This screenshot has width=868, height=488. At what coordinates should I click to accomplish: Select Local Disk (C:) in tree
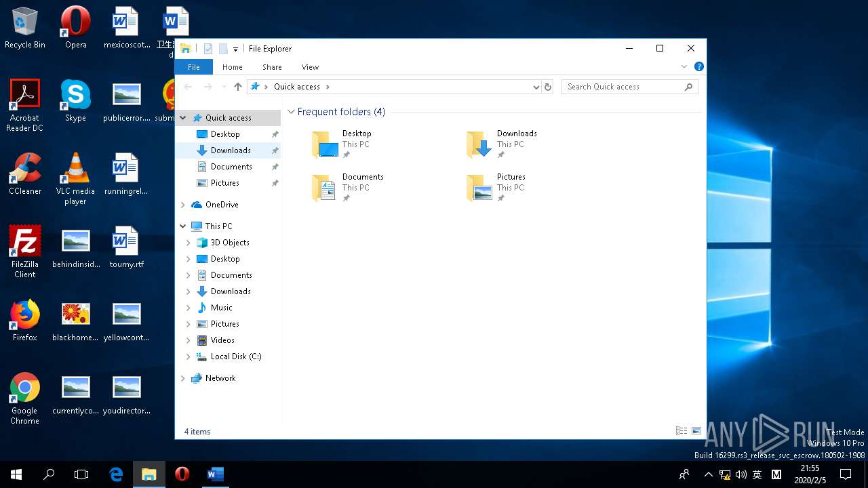[236, 357]
